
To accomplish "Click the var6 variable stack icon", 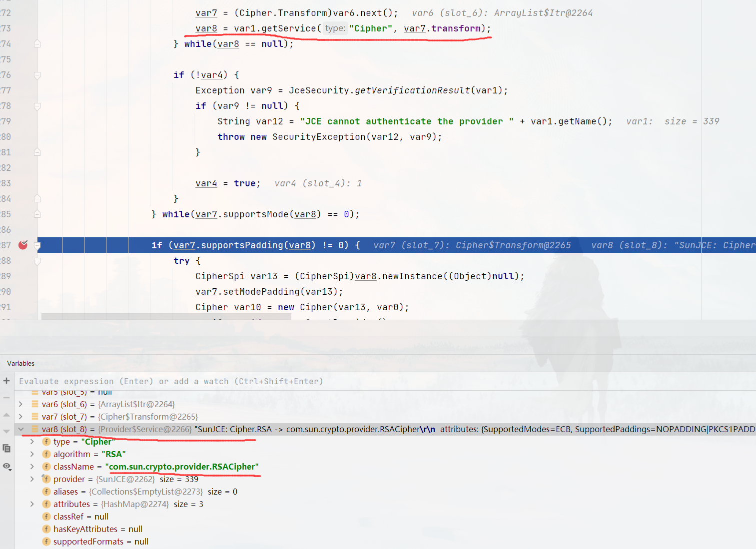I will [x=35, y=404].
